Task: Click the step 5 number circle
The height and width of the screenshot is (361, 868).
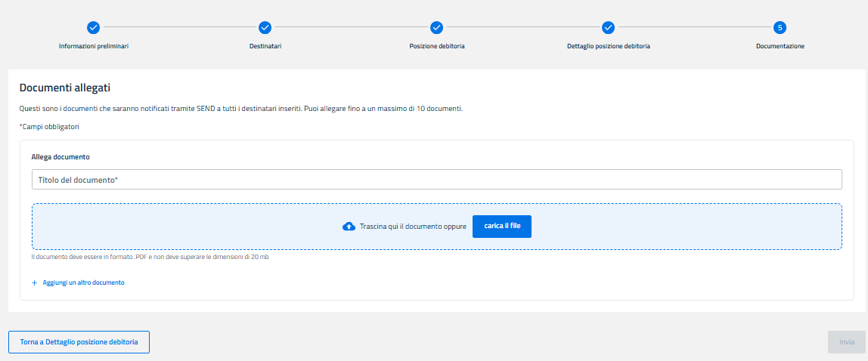Action: 780,27
